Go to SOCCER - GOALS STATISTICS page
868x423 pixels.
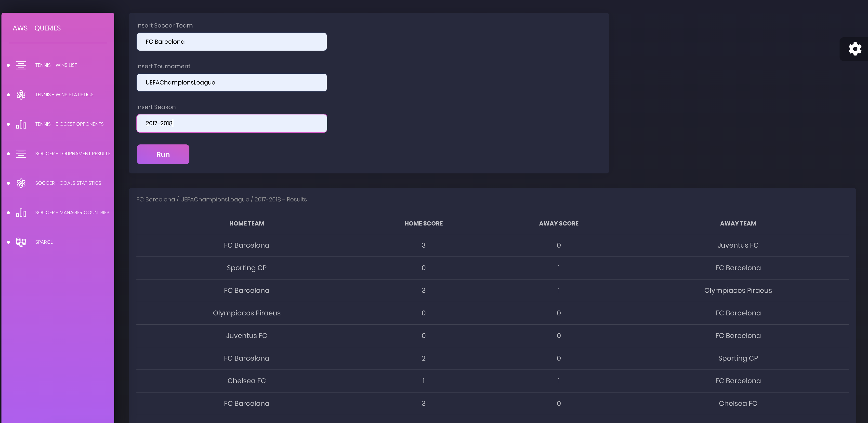point(68,183)
